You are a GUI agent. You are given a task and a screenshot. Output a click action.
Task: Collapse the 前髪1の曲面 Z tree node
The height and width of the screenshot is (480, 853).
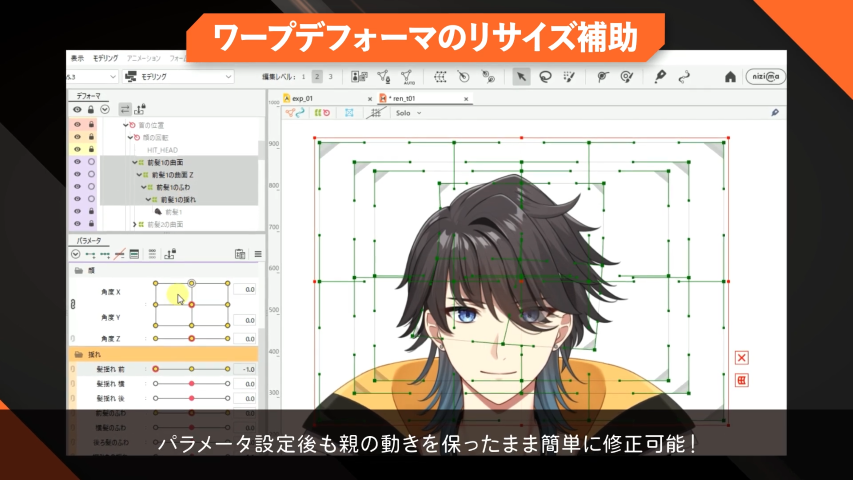[139, 175]
